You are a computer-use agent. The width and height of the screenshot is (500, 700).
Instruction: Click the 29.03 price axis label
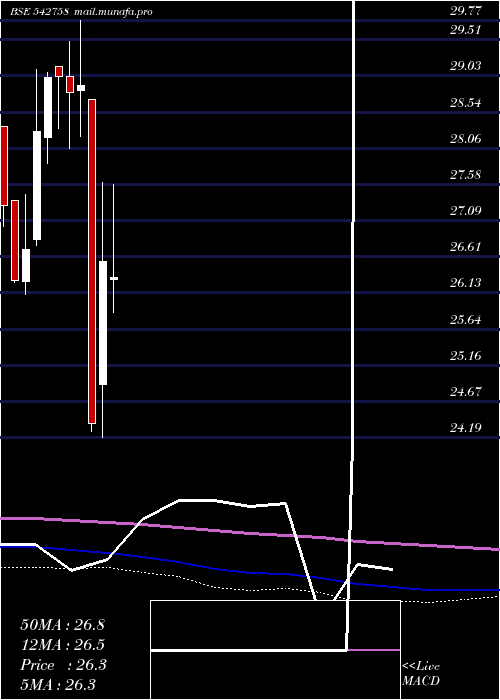(x=466, y=66)
